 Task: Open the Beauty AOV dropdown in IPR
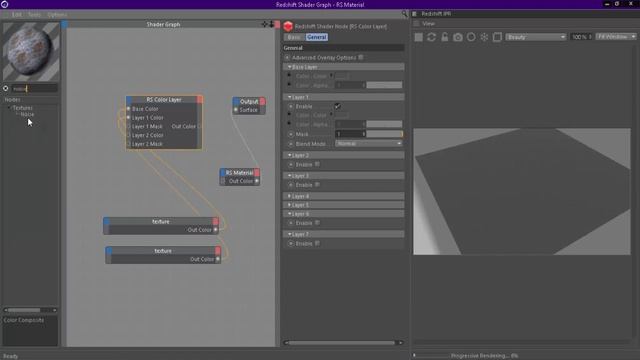[x=536, y=37]
